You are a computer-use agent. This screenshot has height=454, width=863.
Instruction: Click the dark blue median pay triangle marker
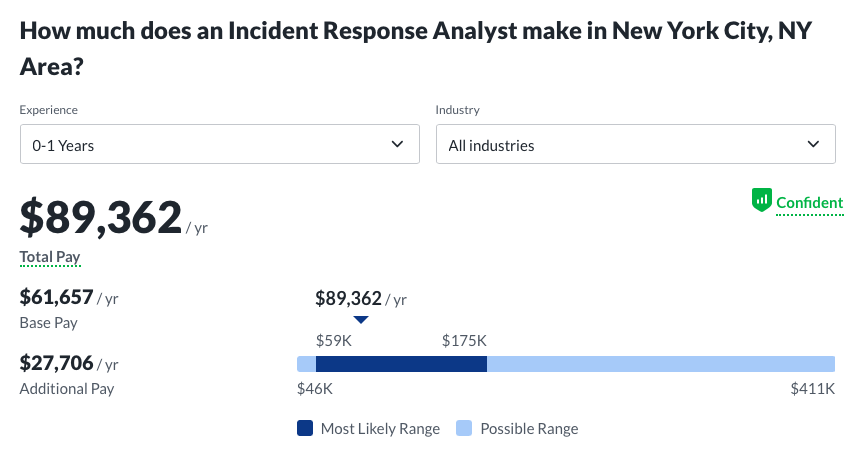pyautogui.click(x=361, y=320)
